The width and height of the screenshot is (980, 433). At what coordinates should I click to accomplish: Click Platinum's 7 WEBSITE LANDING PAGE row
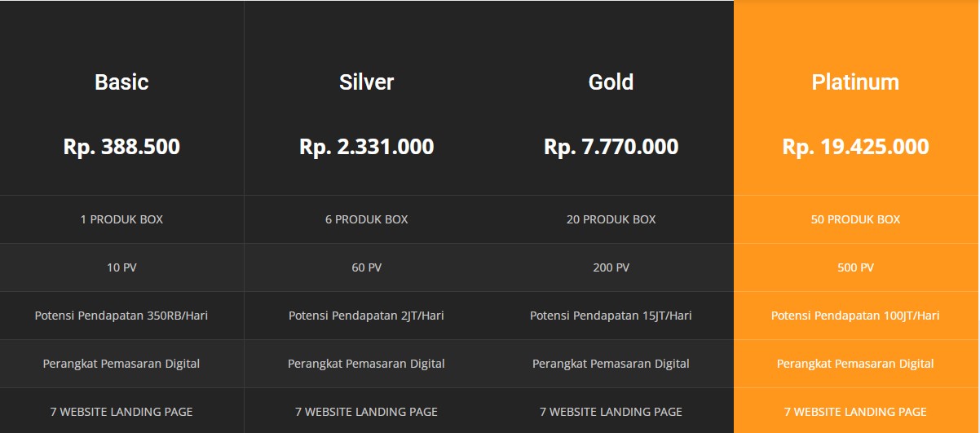(x=855, y=411)
